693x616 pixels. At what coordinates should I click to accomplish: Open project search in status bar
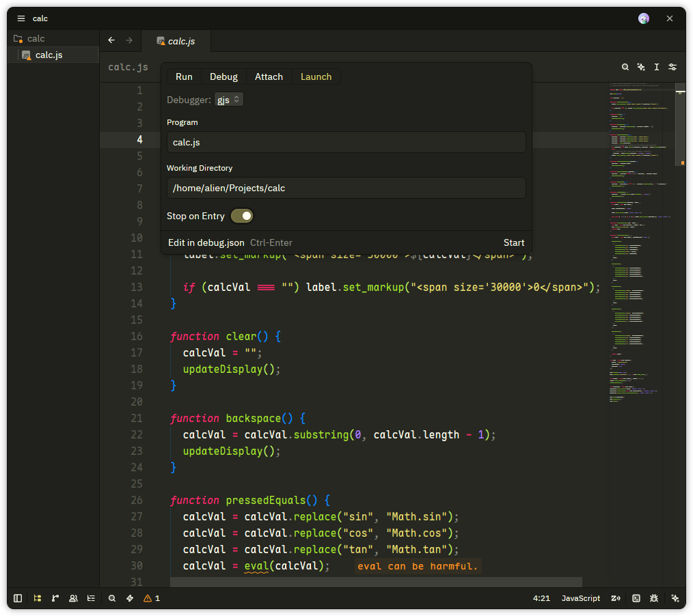[x=112, y=598]
